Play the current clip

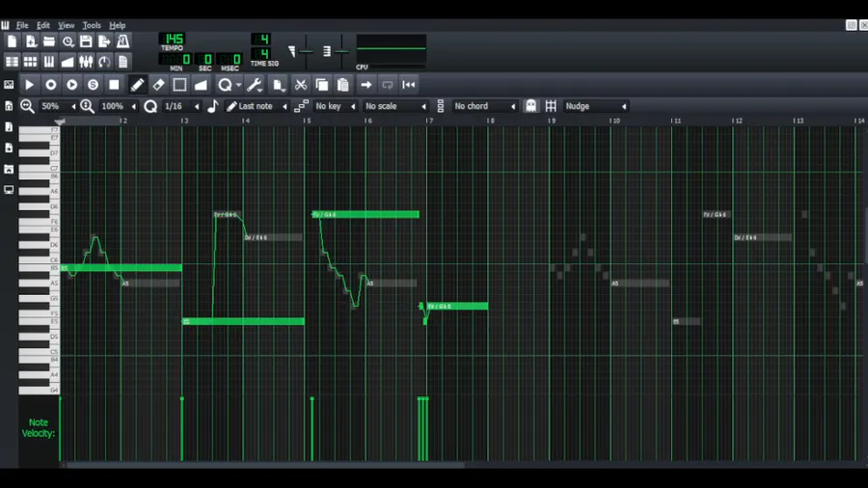coord(29,85)
